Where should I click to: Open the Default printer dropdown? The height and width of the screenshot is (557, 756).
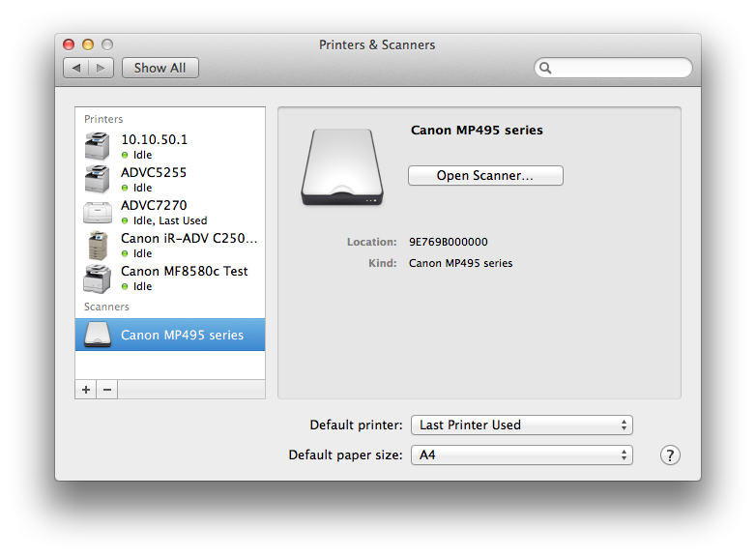tap(522, 425)
